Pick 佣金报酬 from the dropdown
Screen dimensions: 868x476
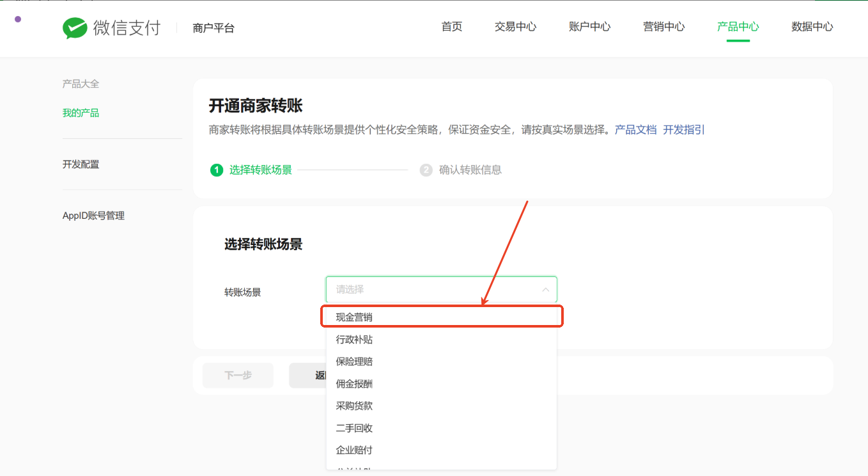point(441,384)
